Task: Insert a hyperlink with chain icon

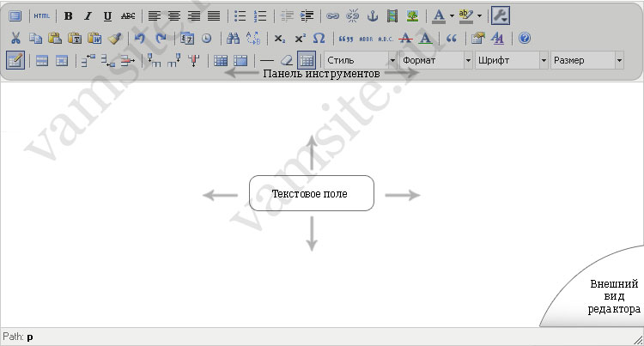Action: (x=332, y=16)
